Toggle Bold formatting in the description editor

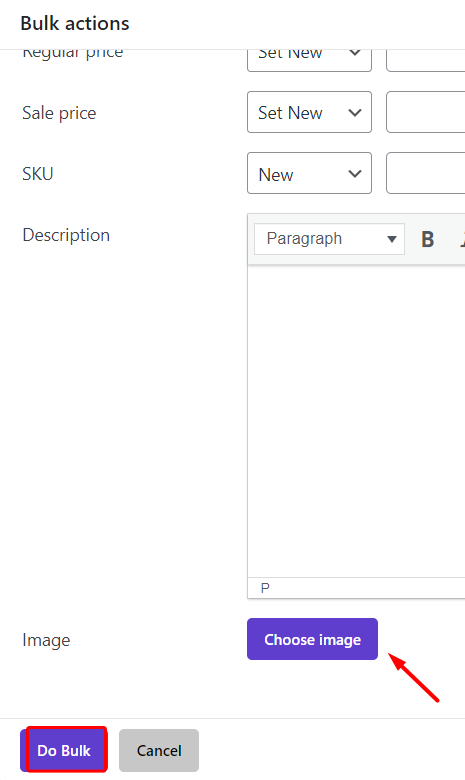click(427, 239)
